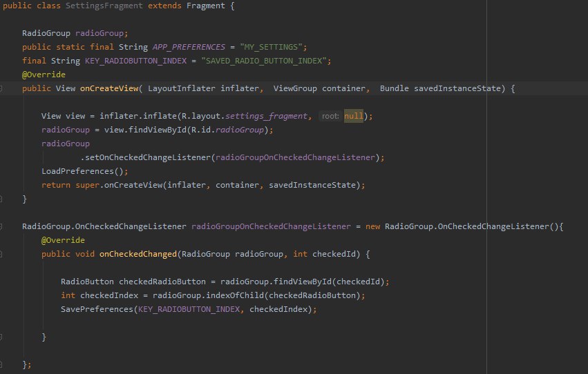Image resolution: width=588 pixels, height=374 pixels.
Task: Click the indexOfChild method call
Action: (235, 295)
